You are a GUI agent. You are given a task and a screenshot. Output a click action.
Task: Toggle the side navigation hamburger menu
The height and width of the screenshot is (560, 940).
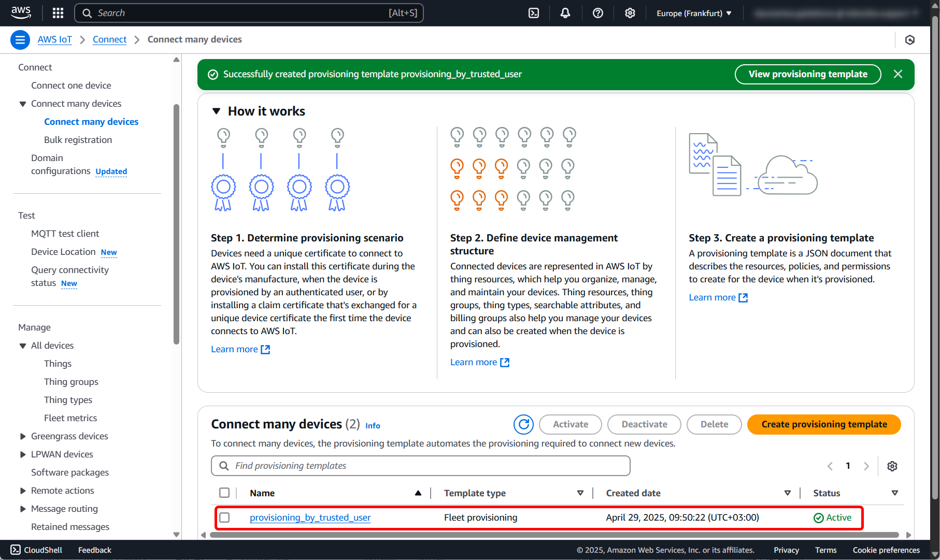20,40
